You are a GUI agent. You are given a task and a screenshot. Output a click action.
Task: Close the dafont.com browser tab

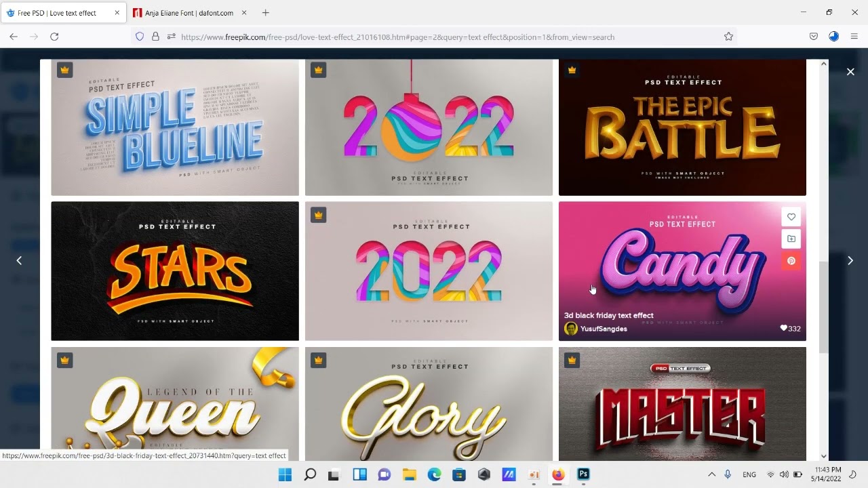tap(244, 13)
